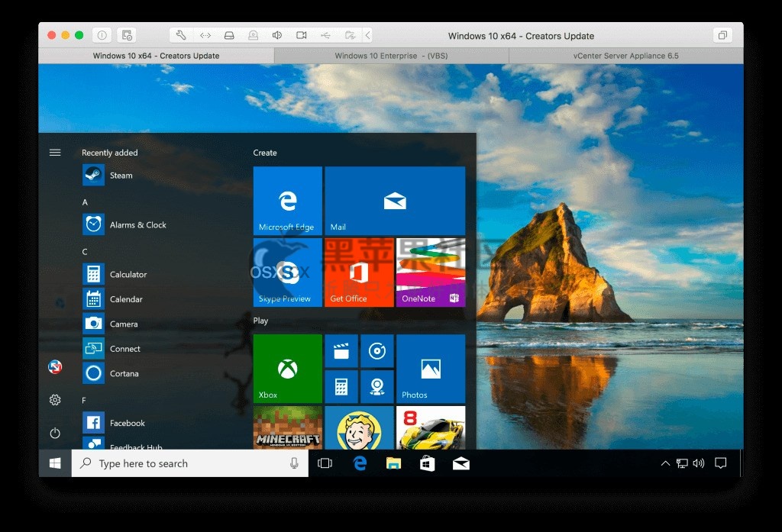Open Edge from the taskbar
This screenshot has width=782, height=532.
pos(360,463)
